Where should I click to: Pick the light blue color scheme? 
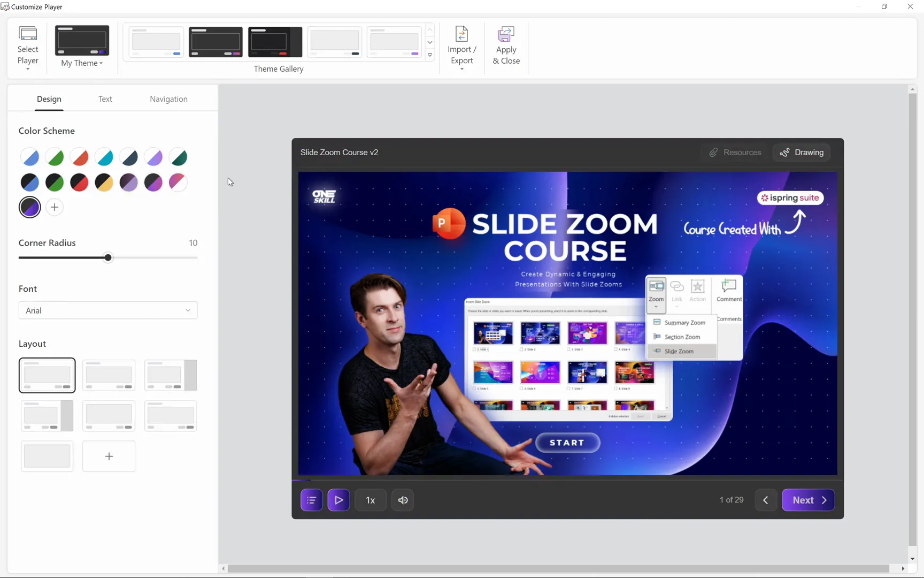pyautogui.click(x=30, y=157)
